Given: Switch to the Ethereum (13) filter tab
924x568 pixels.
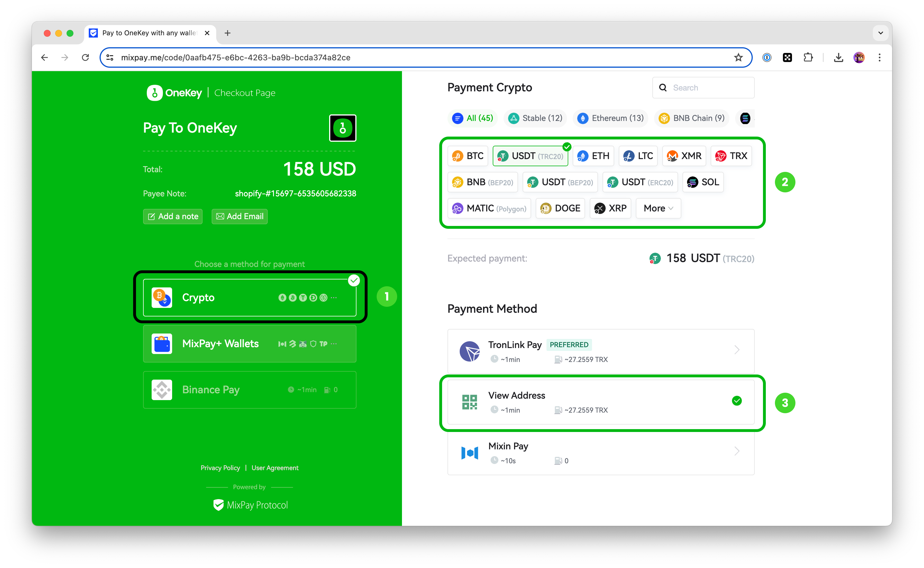Looking at the screenshot, I should point(610,118).
